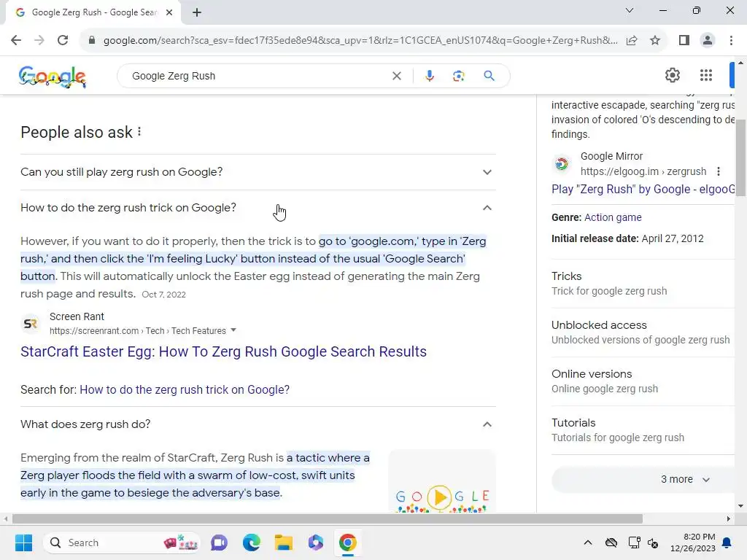Open the Chrome profile menu

(708, 41)
